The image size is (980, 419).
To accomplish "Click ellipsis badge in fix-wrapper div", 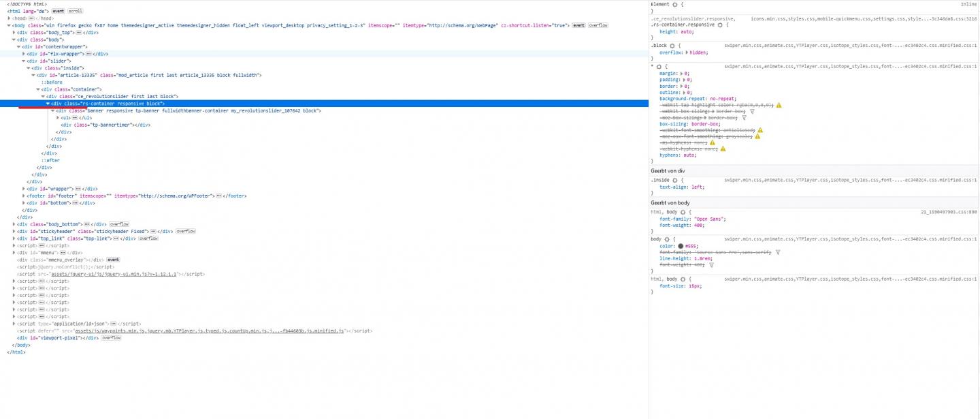I will [88, 53].
